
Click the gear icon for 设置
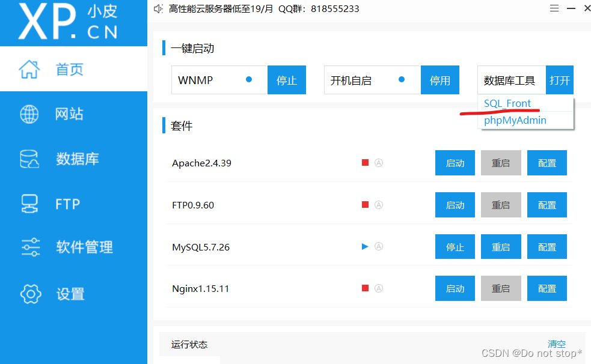pyautogui.click(x=31, y=294)
